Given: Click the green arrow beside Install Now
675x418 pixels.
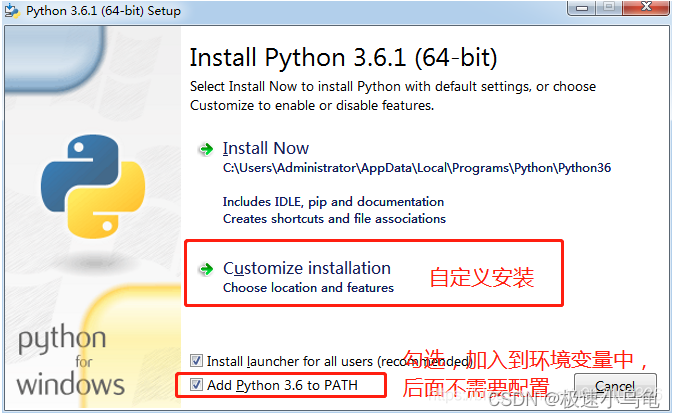Looking at the screenshot, I should coord(206,149).
